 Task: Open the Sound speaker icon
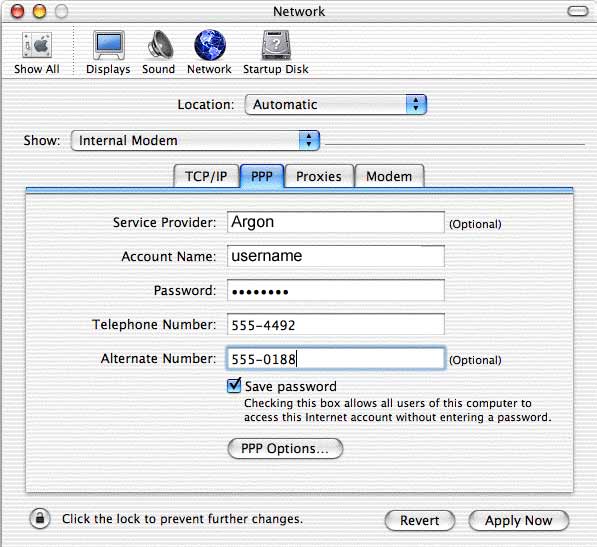tap(160, 45)
